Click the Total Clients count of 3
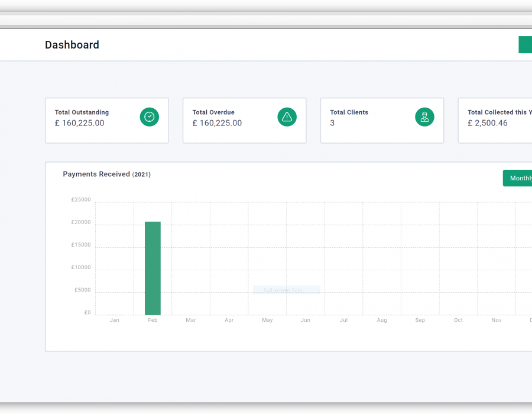The image size is (532, 414). click(x=332, y=124)
